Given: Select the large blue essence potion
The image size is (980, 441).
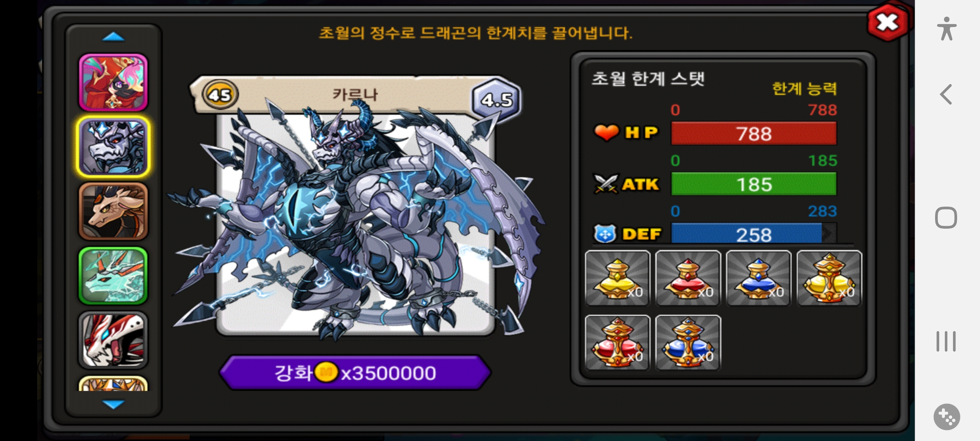Looking at the screenshot, I should tap(688, 343).
